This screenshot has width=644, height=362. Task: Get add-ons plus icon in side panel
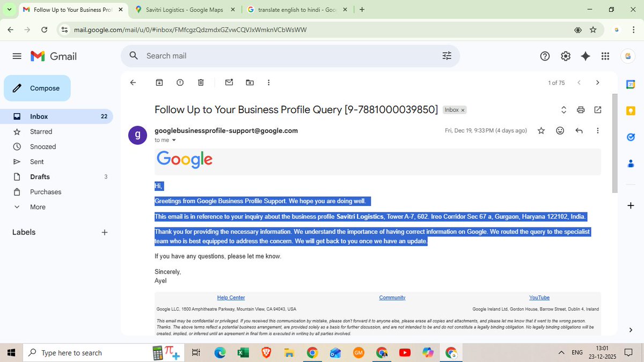pos(631,206)
